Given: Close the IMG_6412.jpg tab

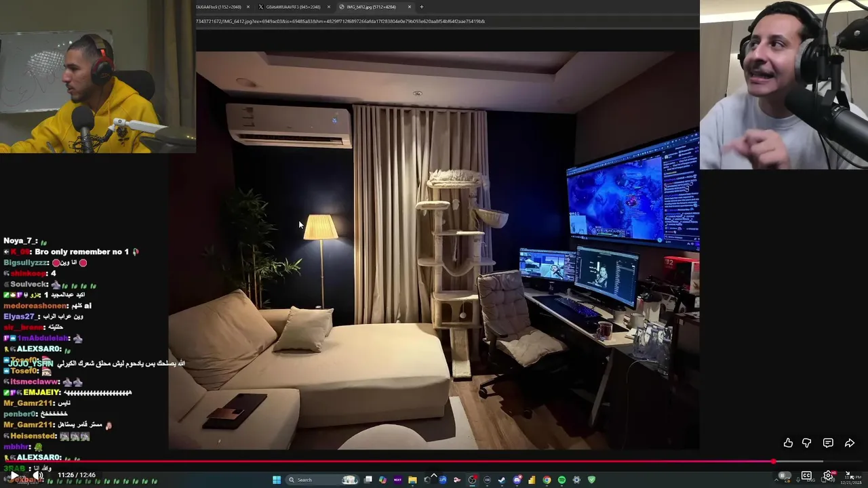Looking at the screenshot, I should pos(410,7).
